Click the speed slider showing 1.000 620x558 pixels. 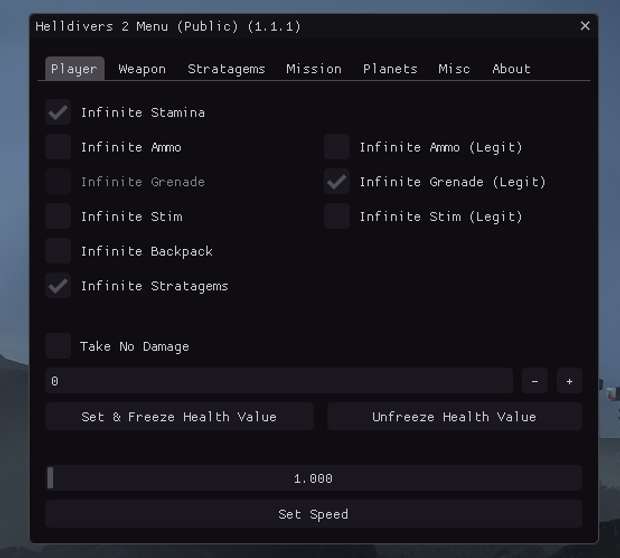pyautogui.click(x=314, y=479)
